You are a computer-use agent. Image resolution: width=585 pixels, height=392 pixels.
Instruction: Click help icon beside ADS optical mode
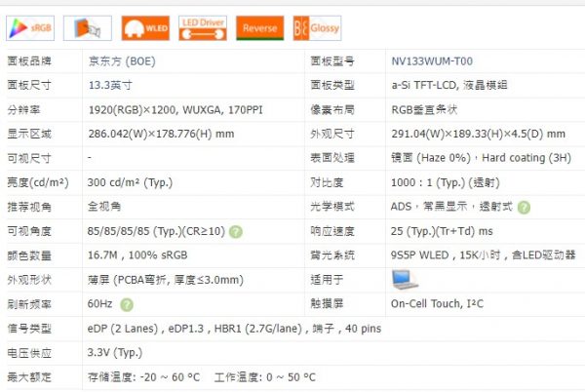[524, 208]
